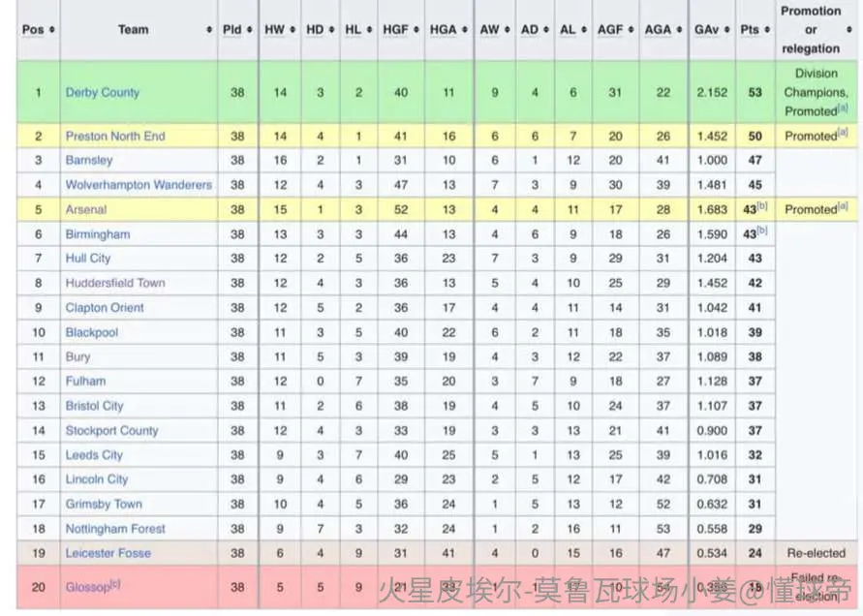863x616 pixels.
Task: Select Leeds City's GAv value 1.016
Action: [x=712, y=455]
